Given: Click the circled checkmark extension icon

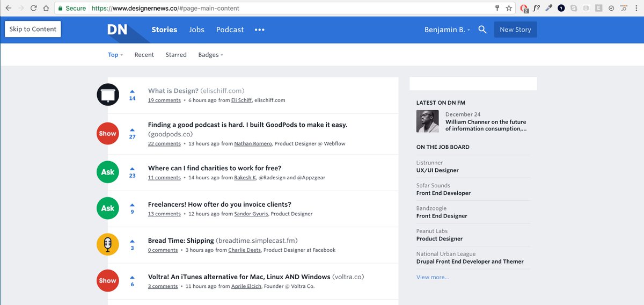Looking at the screenshot, I should coord(611,9).
